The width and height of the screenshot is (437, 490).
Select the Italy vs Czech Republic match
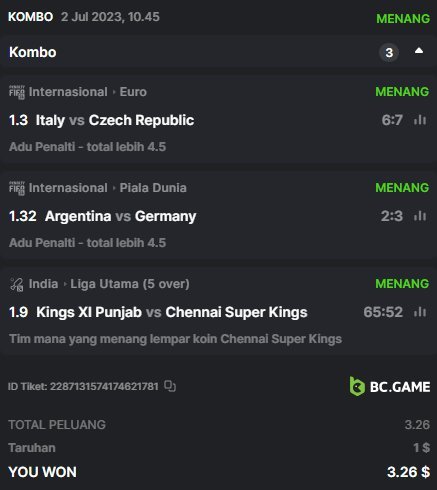[115, 120]
